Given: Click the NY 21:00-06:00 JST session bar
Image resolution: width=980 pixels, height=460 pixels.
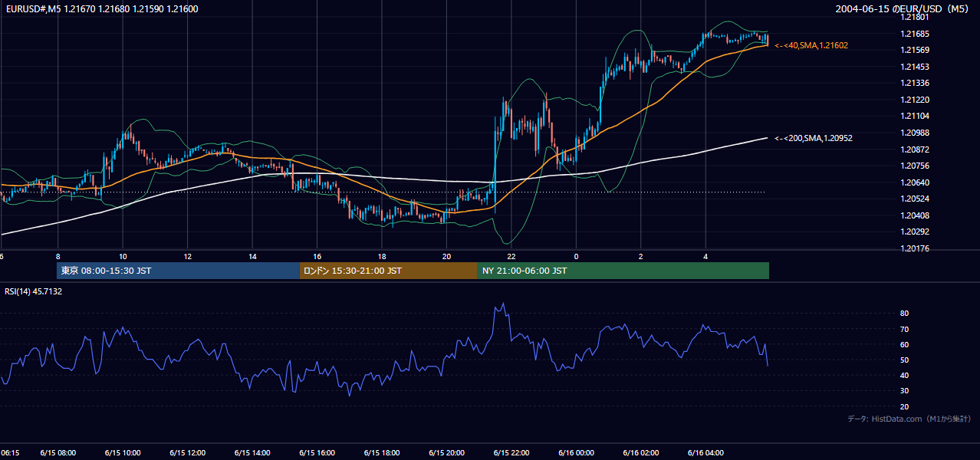Looking at the screenshot, I should click(x=623, y=271).
